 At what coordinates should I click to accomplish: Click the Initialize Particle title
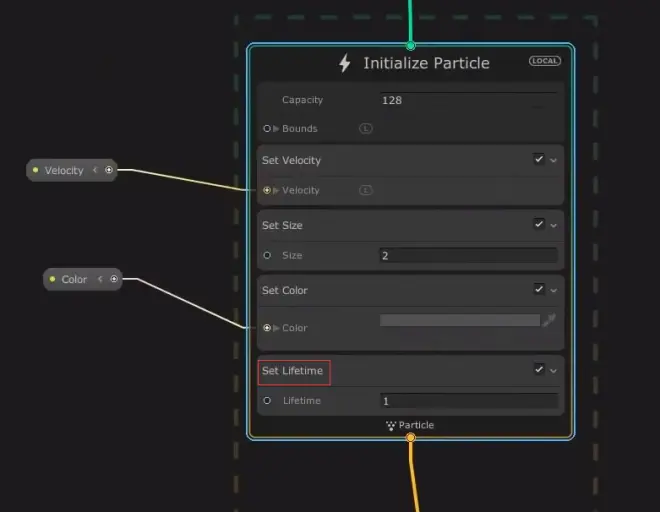(426, 63)
